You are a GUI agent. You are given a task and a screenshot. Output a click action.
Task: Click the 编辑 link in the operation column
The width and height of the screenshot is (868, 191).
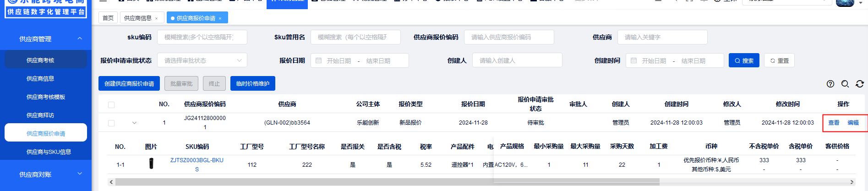point(853,123)
